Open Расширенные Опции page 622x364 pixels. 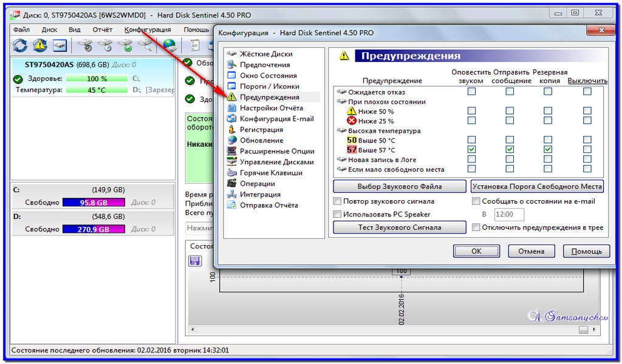click(x=276, y=151)
